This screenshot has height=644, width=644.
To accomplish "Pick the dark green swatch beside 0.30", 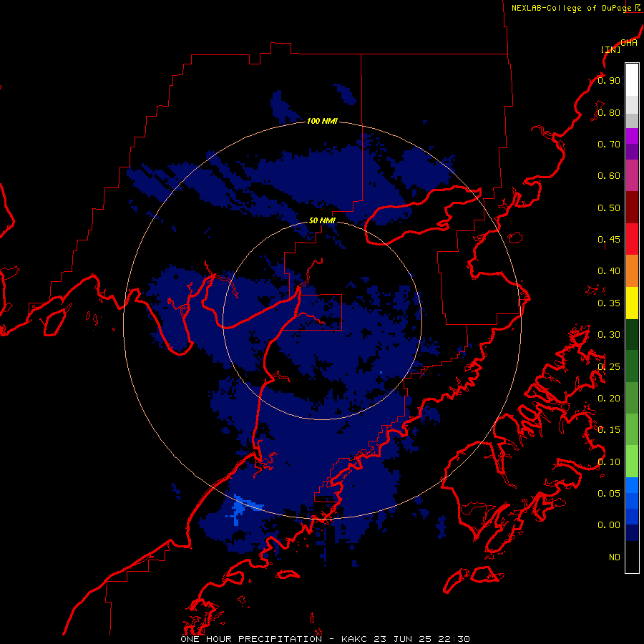I will [632, 335].
